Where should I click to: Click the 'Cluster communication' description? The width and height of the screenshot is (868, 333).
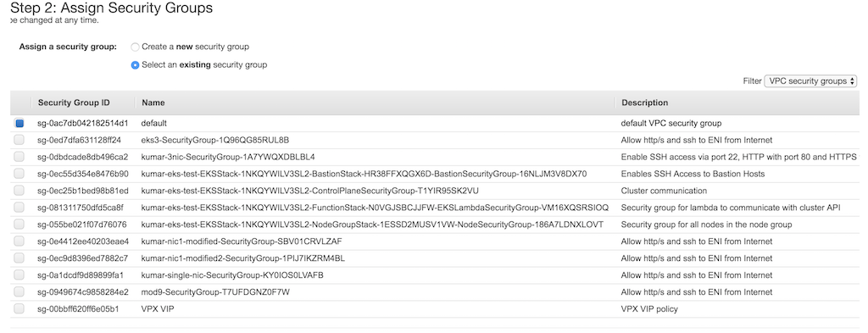pyautogui.click(x=664, y=191)
